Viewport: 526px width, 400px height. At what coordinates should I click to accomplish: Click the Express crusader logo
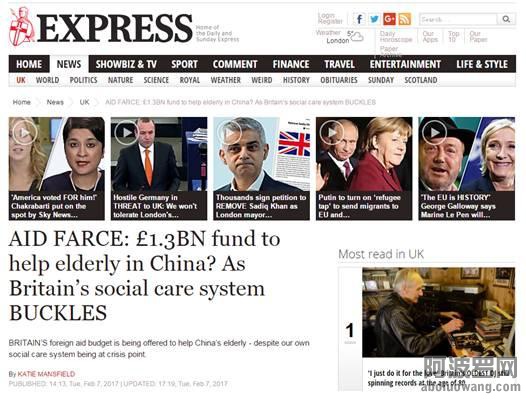click(22, 27)
